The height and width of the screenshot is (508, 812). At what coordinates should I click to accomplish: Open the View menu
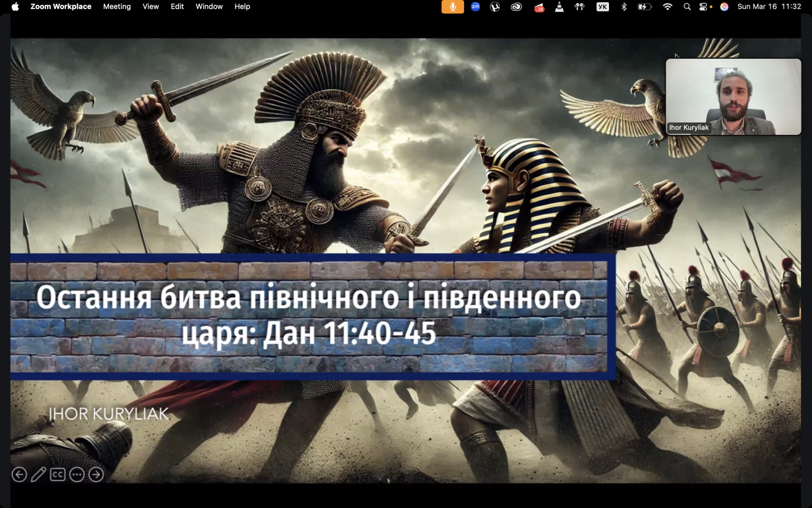[151, 6]
